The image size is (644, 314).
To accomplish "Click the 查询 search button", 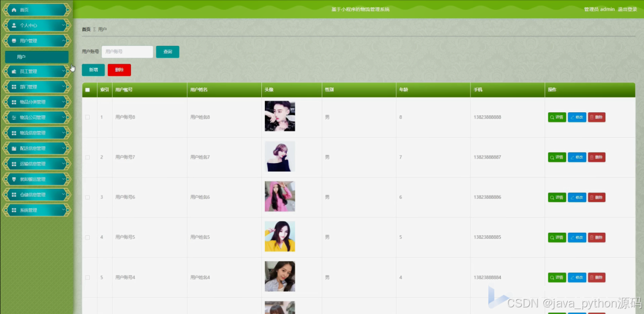I will (167, 52).
